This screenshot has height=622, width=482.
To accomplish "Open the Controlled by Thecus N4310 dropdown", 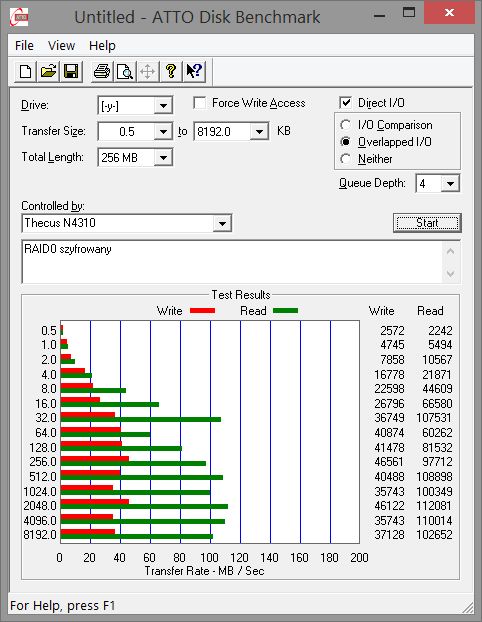I will 222,223.
